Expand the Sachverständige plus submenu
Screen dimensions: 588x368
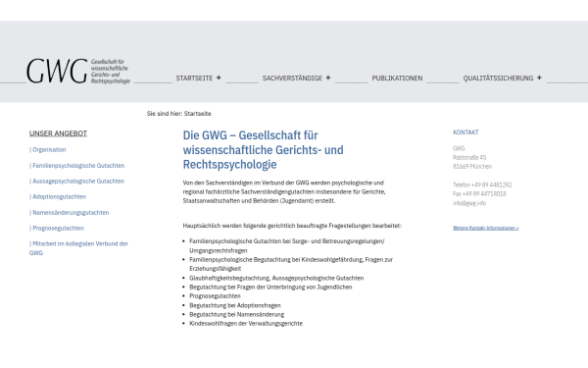(328, 78)
